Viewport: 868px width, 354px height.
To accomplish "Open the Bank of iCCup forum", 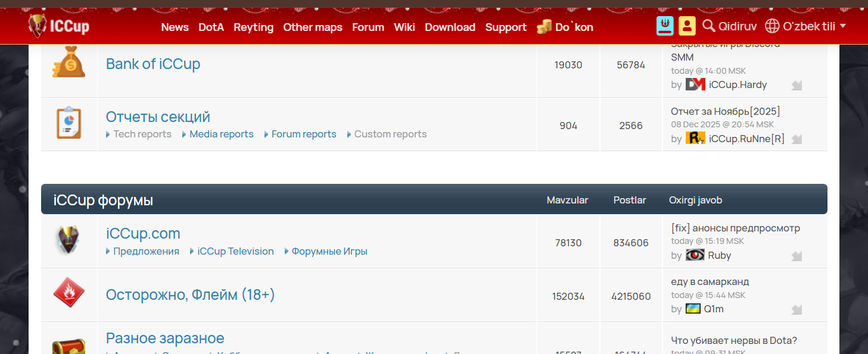I will coord(153,64).
